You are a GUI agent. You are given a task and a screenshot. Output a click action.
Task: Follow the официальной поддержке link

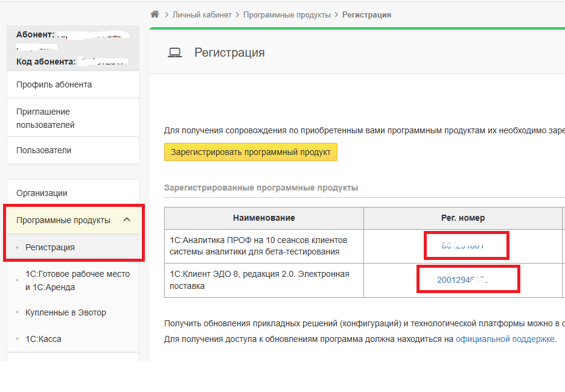[505, 339]
